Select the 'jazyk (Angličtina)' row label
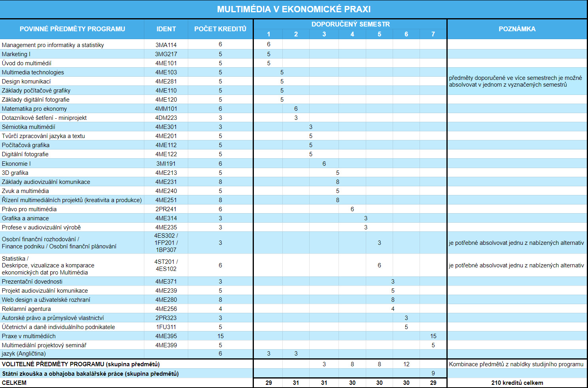This screenshot has width=588, height=388. point(24,354)
